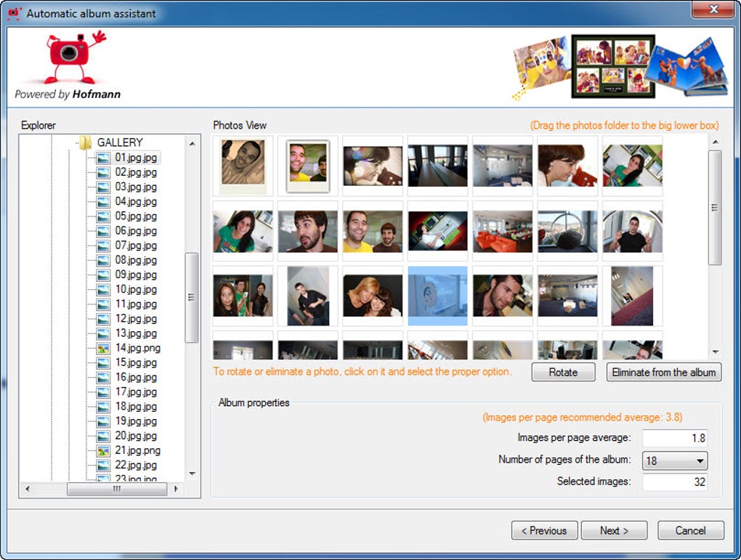Click Photos View scroll up arrow
This screenshot has height=560, width=741.
716,142
